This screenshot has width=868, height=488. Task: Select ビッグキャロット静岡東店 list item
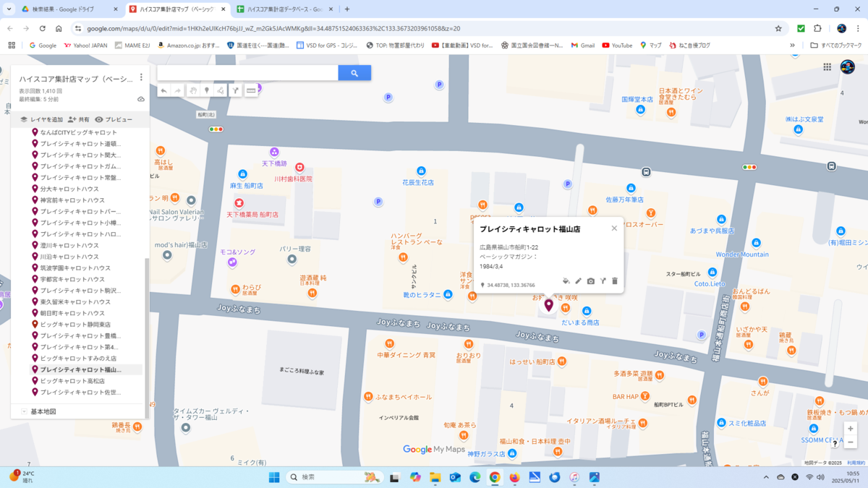(x=75, y=325)
